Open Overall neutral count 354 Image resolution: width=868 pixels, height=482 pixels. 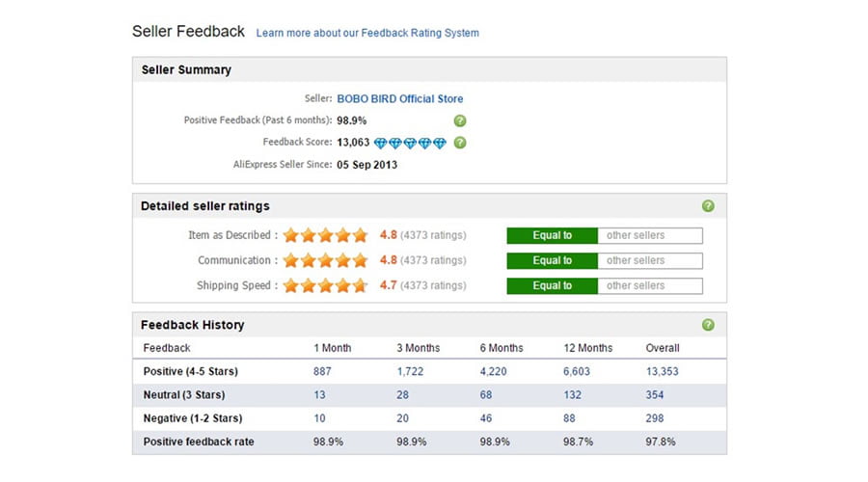[x=654, y=395]
